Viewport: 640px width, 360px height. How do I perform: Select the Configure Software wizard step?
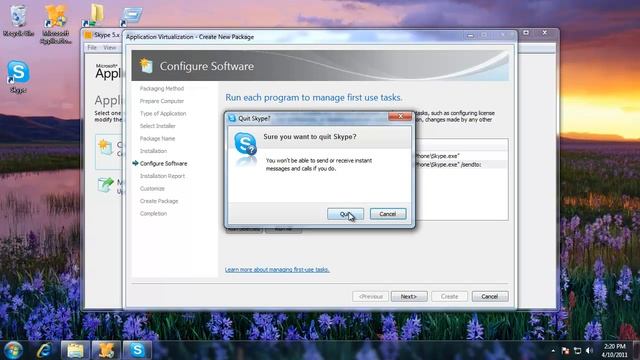click(x=163, y=164)
